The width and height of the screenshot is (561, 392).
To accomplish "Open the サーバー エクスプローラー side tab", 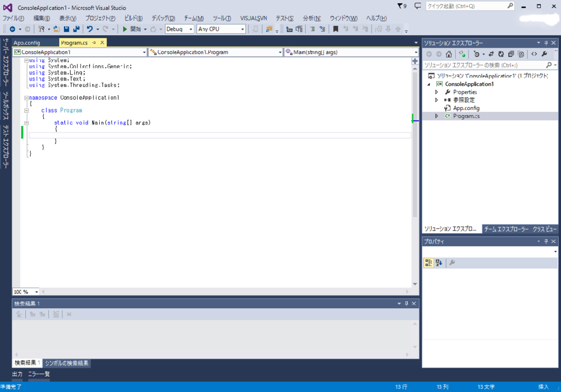I will [x=5, y=62].
